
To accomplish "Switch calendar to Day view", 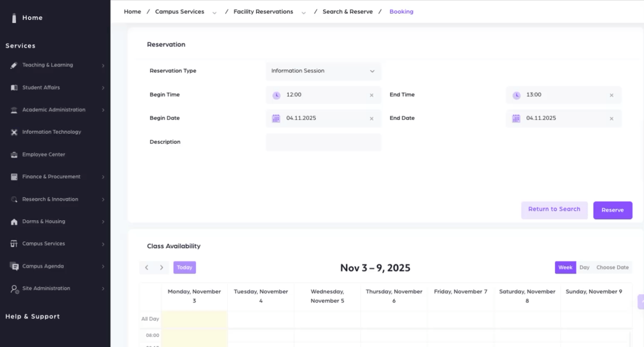I will tap(584, 267).
